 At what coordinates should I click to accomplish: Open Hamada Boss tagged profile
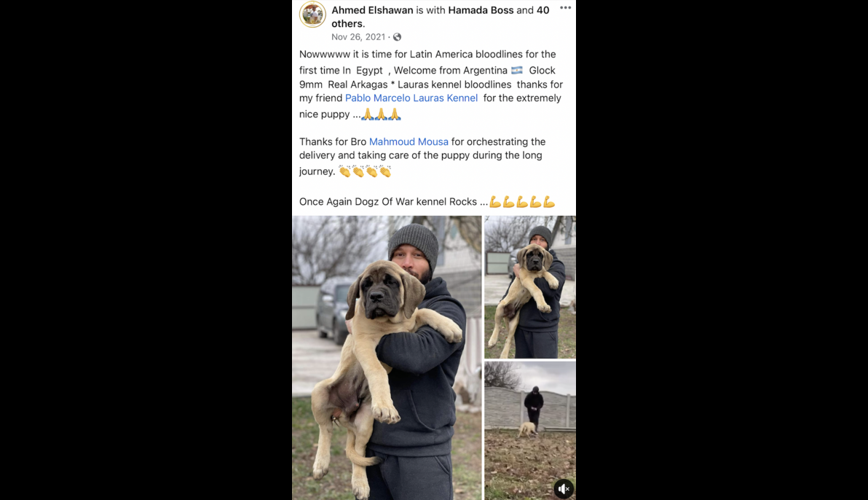(481, 10)
